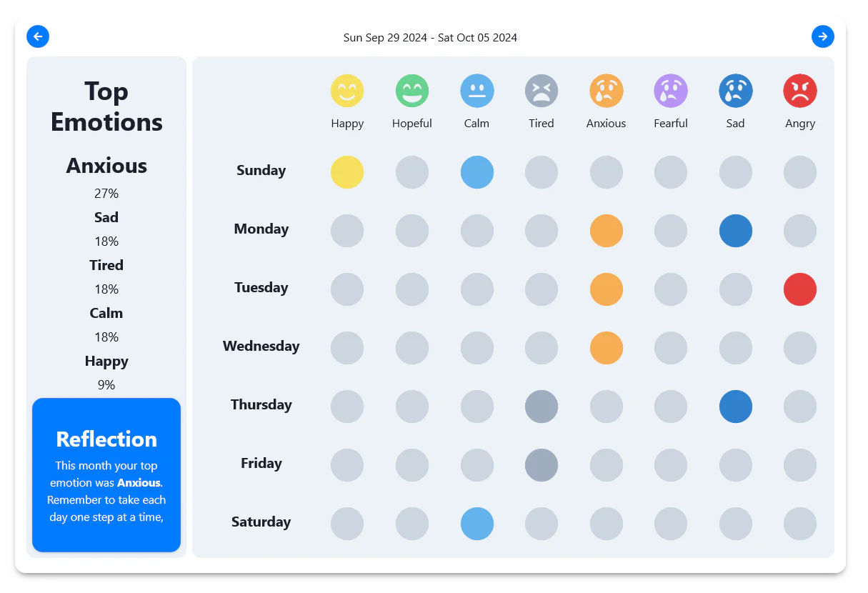This screenshot has width=868, height=593.
Task: Select the Fearful emotion icon
Action: coord(671,91)
